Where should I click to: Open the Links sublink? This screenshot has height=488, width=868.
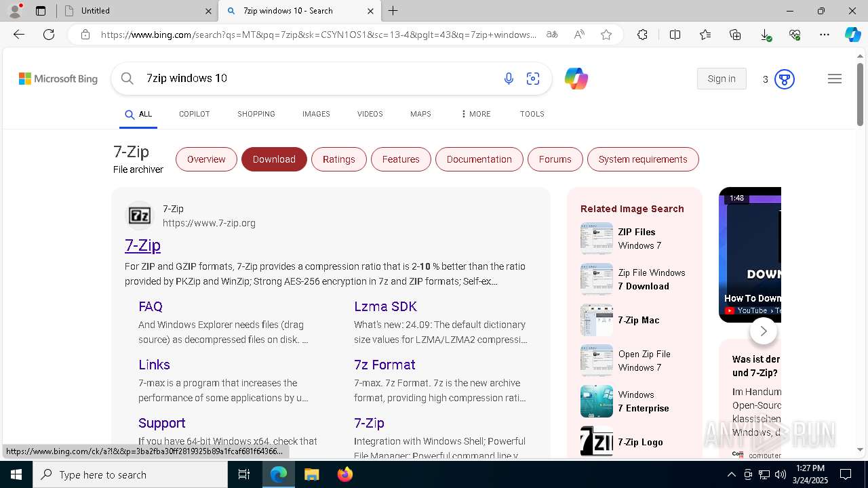click(x=154, y=365)
